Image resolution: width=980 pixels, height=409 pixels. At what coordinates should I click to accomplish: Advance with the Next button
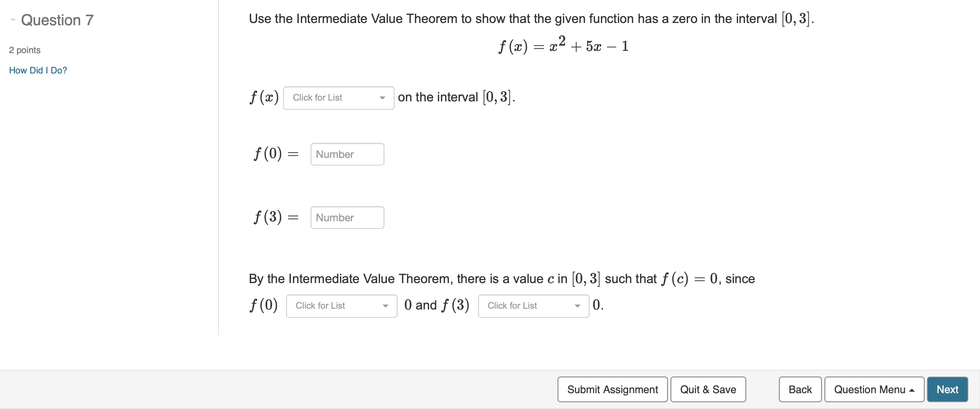(947, 389)
